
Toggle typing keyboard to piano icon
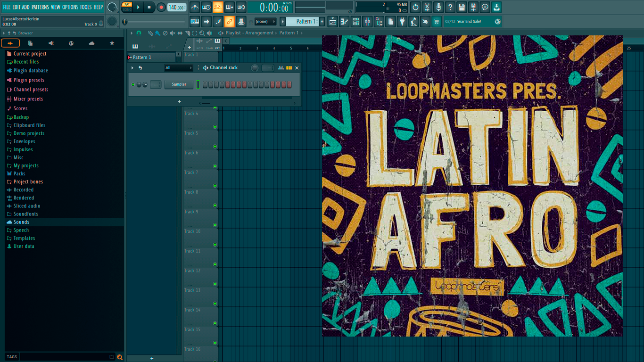tap(195, 21)
